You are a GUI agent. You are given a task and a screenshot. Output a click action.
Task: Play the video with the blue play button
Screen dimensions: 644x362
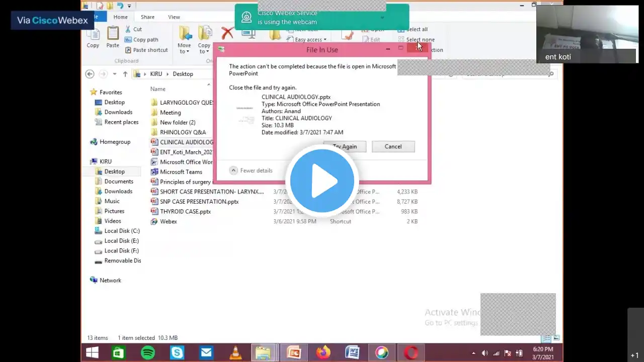(322, 181)
